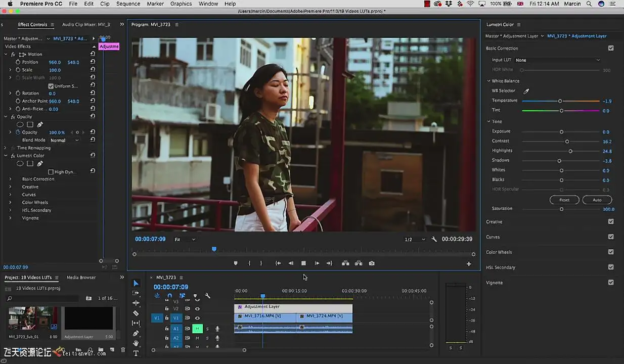Screen dimensions: 624x364
Task: Click the Export Frame camera icon
Action: 372,263
